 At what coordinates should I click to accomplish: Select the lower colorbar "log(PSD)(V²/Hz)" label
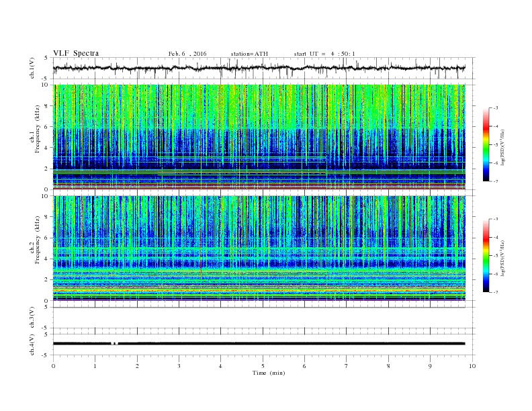pyautogui.click(x=502, y=258)
